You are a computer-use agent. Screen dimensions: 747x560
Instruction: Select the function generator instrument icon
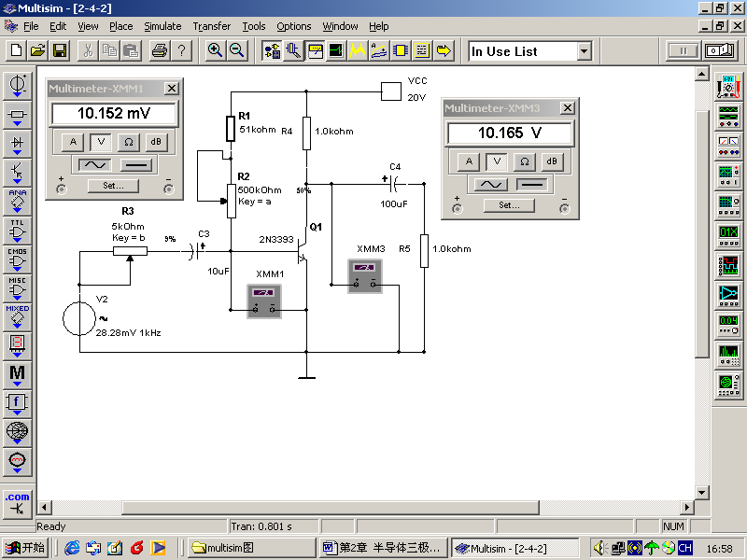pos(728,117)
